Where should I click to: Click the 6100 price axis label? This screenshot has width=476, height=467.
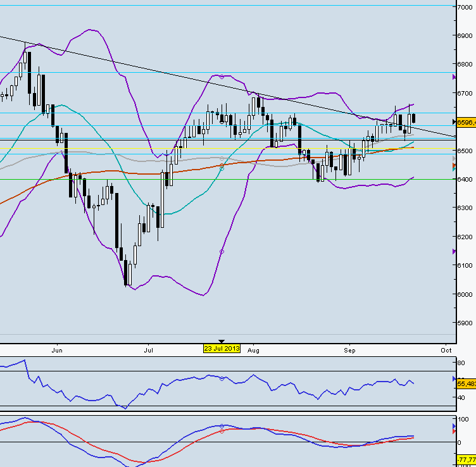click(465, 266)
